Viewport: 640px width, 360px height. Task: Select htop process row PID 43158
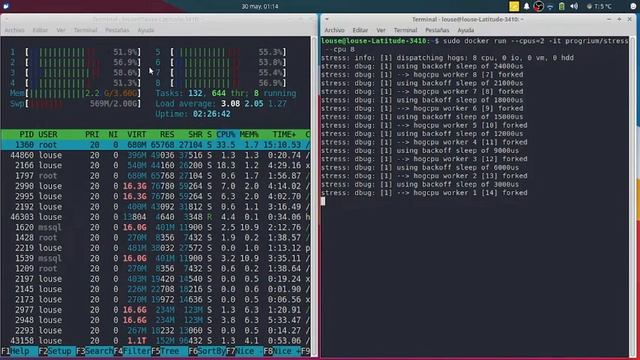(156, 340)
